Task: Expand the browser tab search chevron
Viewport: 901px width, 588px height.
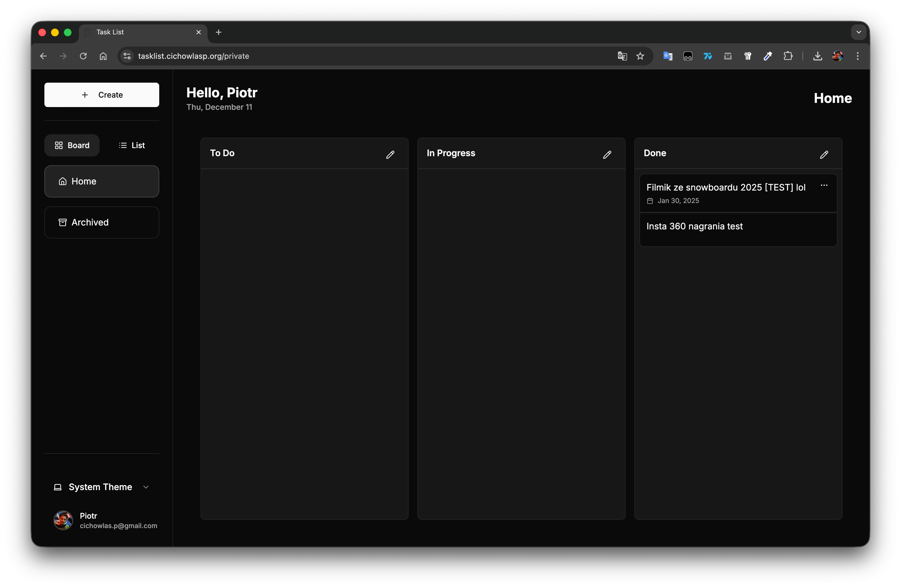Action: (858, 32)
